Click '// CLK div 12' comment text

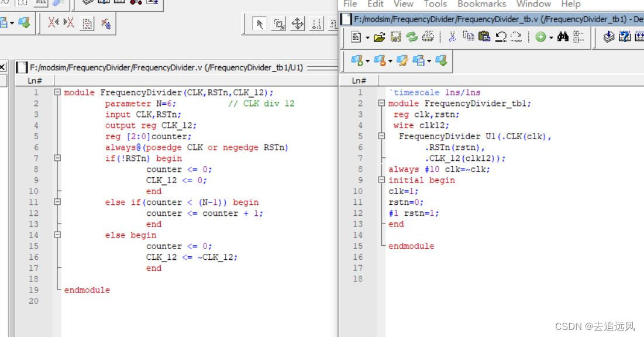[261, 104]
